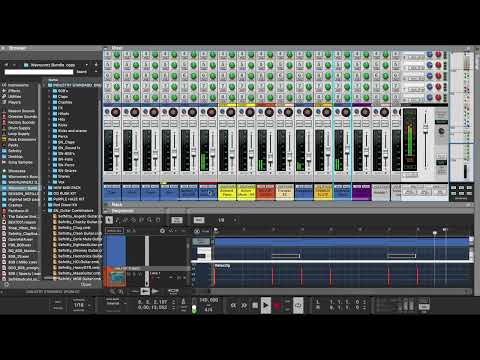Open Loop Supply in browser sidebar
This screenshot has width=480, height=360.
tap(18, 134)
